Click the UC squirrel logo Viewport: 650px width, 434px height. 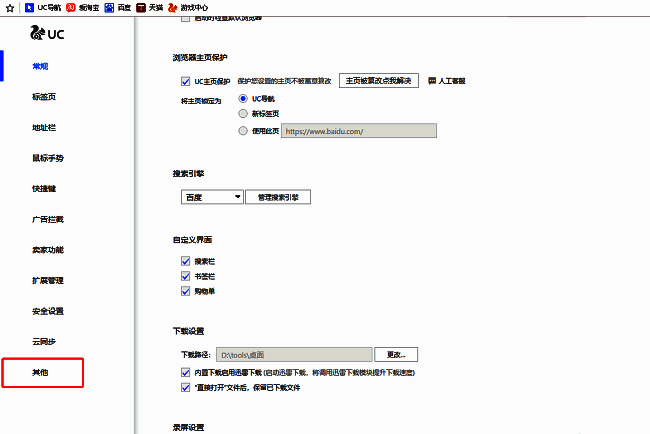point(47,33)
